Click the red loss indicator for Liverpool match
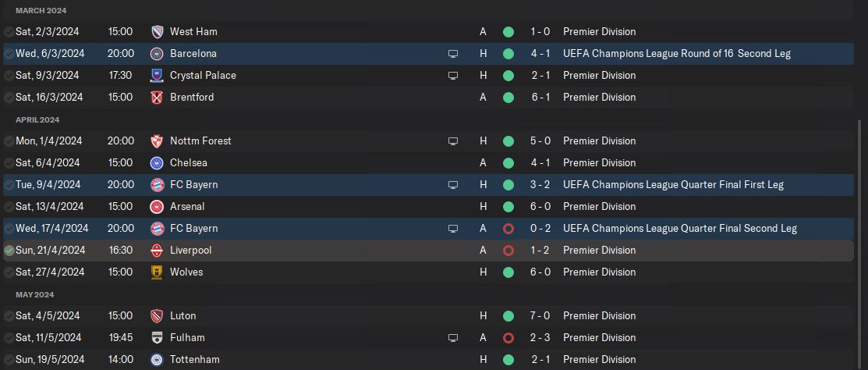Screen dimensions: 868x370 [508, 251]
